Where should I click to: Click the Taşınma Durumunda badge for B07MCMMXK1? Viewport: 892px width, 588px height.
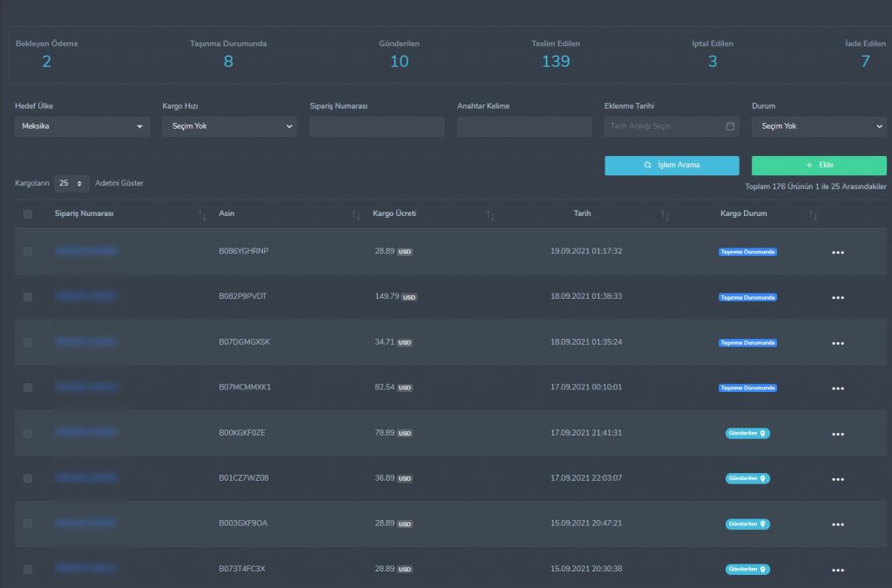click(747, 388)
